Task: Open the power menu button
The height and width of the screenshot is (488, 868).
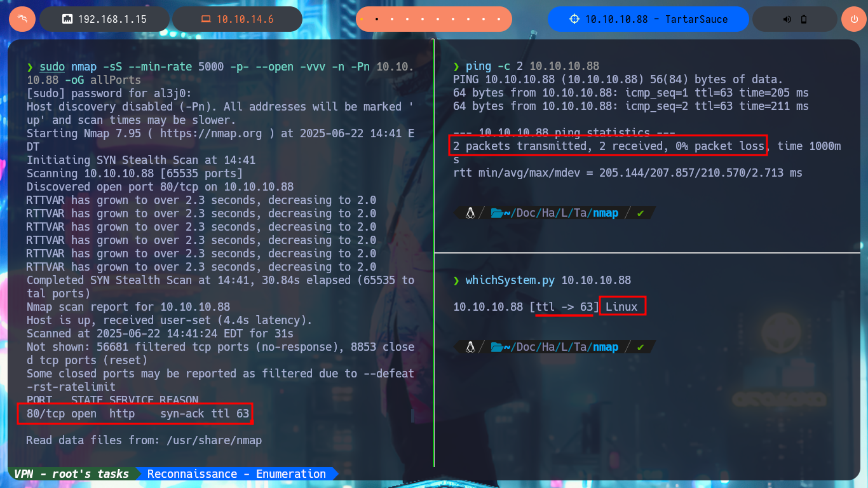Action: pyautogui.click(x=853, y=19)
